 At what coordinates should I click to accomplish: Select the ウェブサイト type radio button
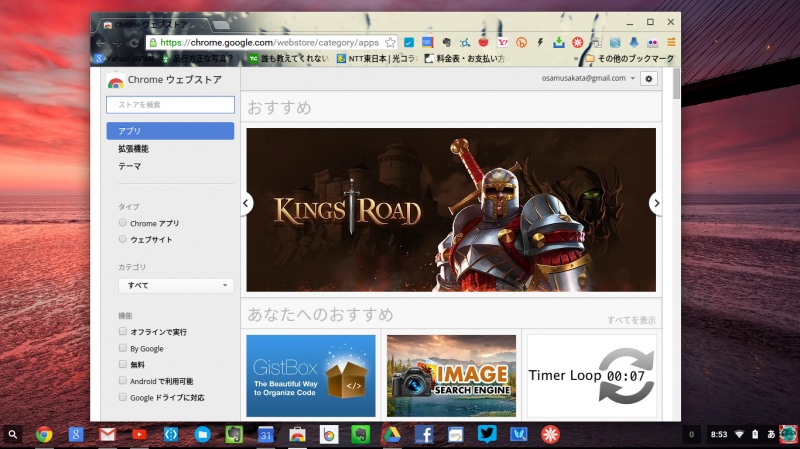(x=123, y=239)
